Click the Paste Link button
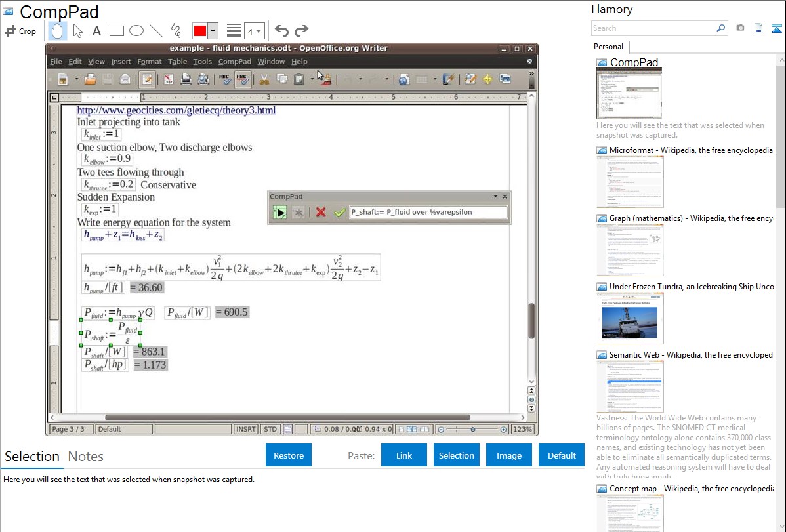Viewport: 786px width, 532px height. (404, 455)
